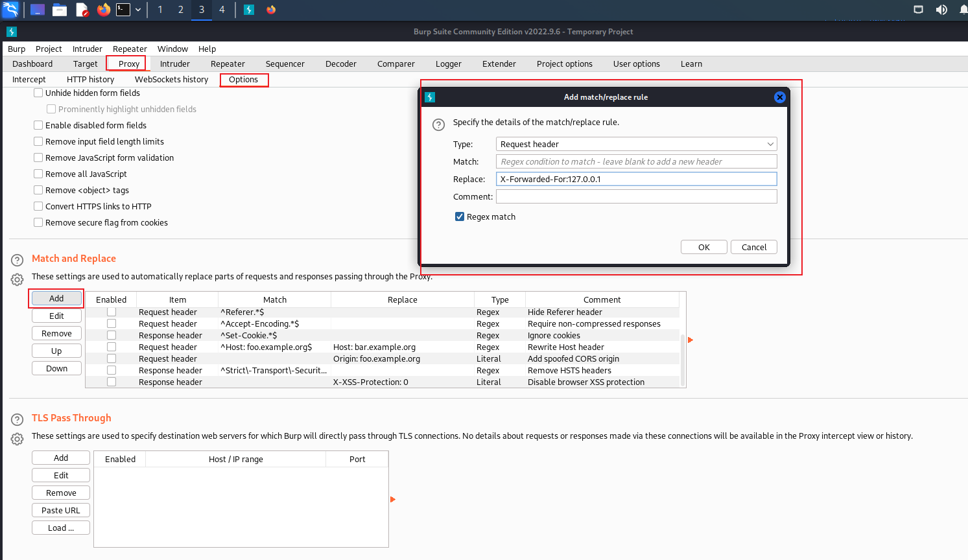Enable disabled form fields checkbox
The width and height of the screenshot is (968, 560).
click(38, 125)
